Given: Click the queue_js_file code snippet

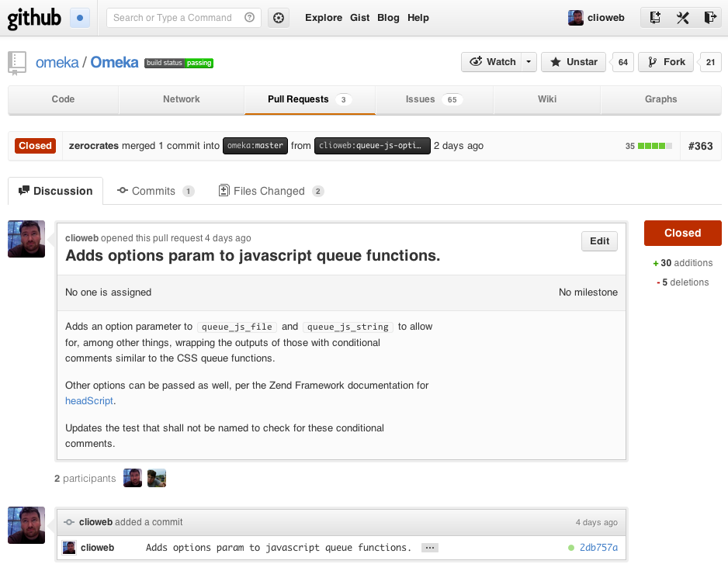Looking at the screenshot, I should [237, 327].
